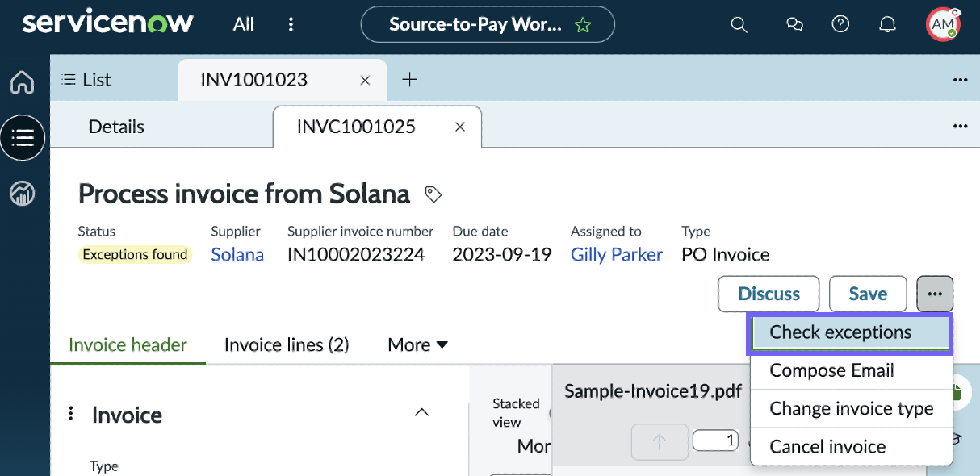Favorite Source-to-Pay Workspace with star icon

click(582, 25)
